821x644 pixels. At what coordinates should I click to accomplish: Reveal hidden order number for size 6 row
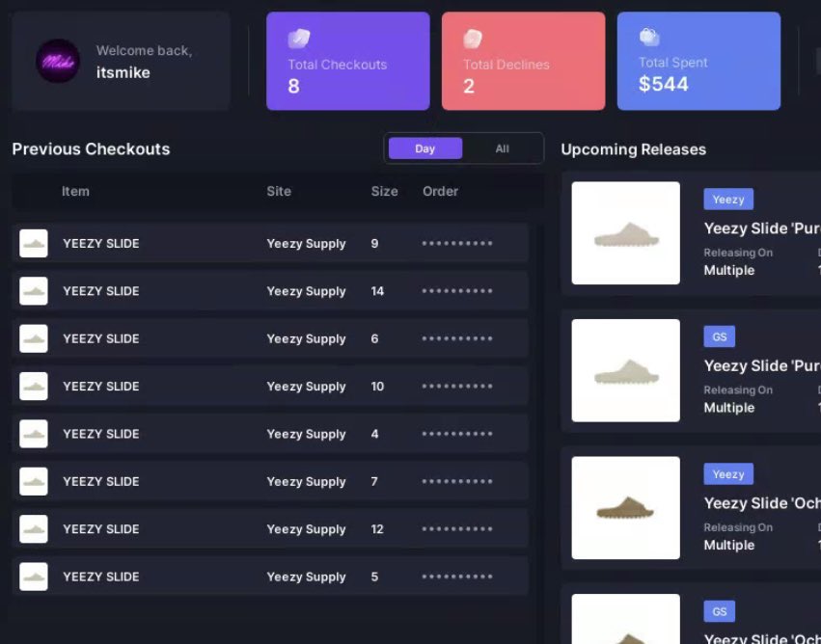point(457,338)
